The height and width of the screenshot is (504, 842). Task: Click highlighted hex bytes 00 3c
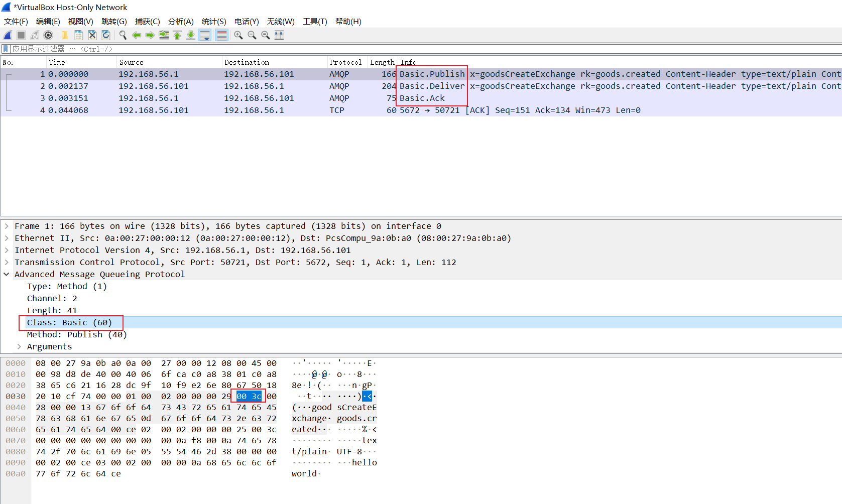point(249,397)
